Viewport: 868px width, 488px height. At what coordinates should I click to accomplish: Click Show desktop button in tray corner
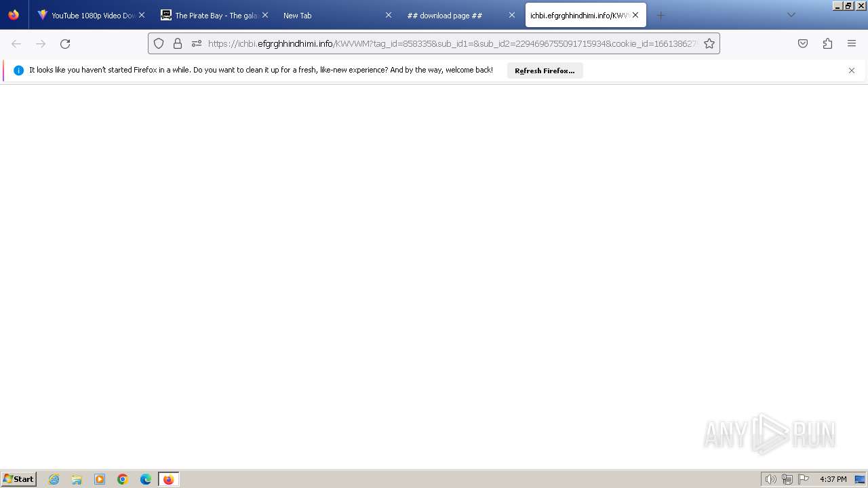coord(861,479)
